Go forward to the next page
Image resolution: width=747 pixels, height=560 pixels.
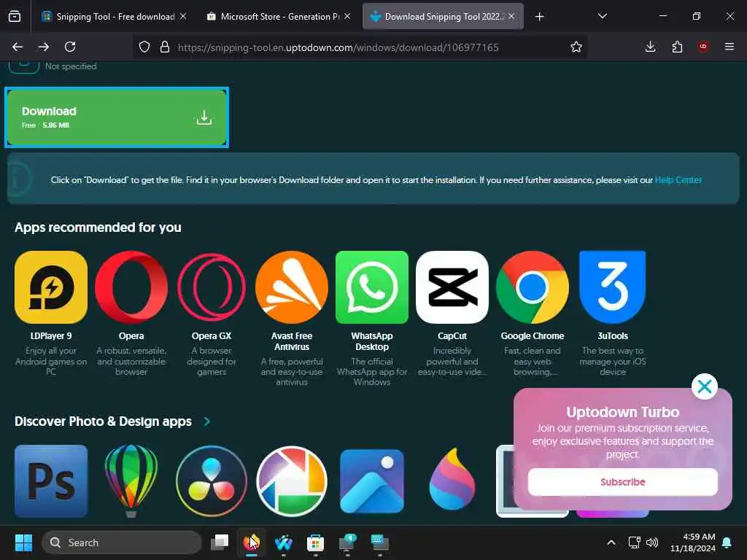click(44, 47)
